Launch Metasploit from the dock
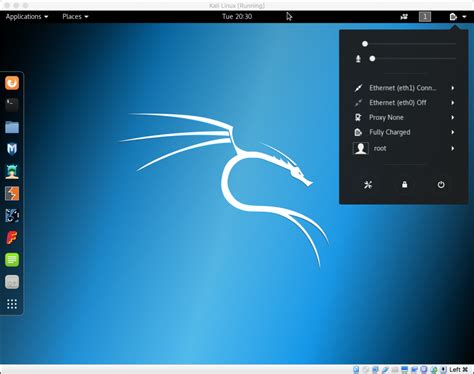 [x=12, y=149]
